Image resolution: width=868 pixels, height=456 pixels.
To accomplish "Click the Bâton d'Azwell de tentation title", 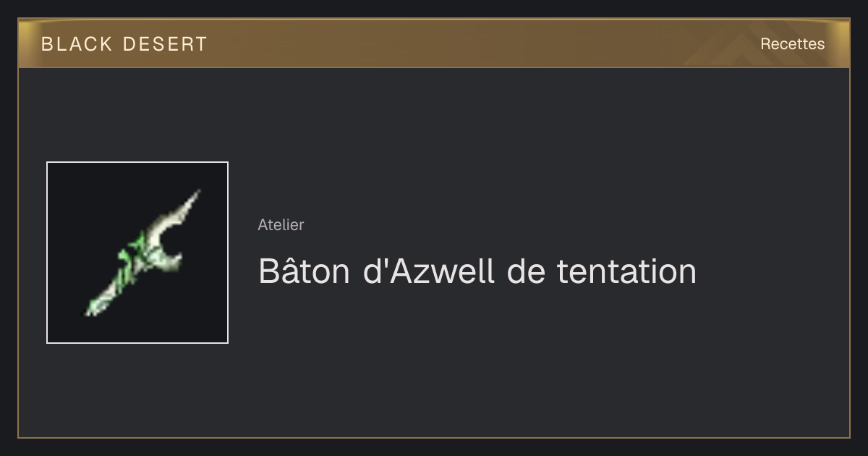I will click(x=477, y=271).
